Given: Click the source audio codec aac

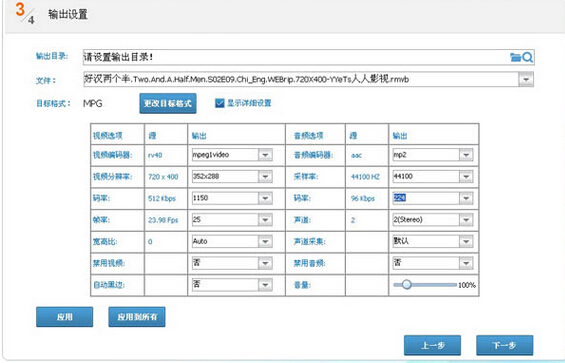Looking at the screenshot, I should point(356,155).
